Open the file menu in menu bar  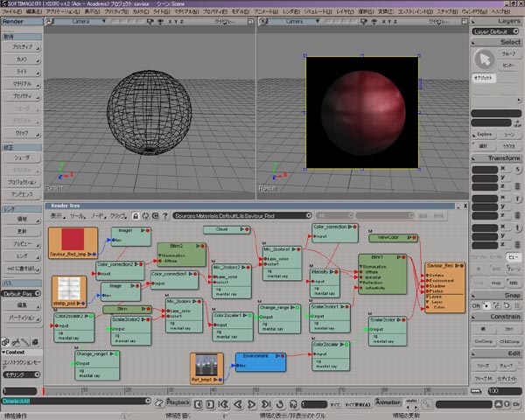tap(11, 11)
